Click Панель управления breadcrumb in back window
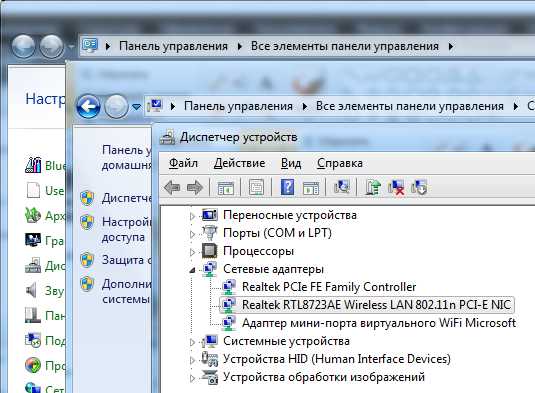Screen dimensions: 535x393 pyautogui.click(x=173, y=46)
